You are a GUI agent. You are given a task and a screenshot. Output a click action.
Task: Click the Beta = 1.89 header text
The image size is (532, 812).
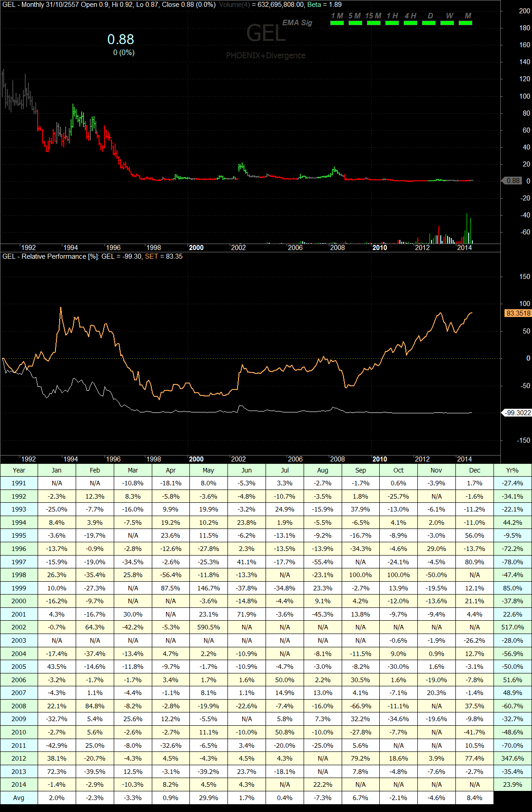tap(324, 5)
